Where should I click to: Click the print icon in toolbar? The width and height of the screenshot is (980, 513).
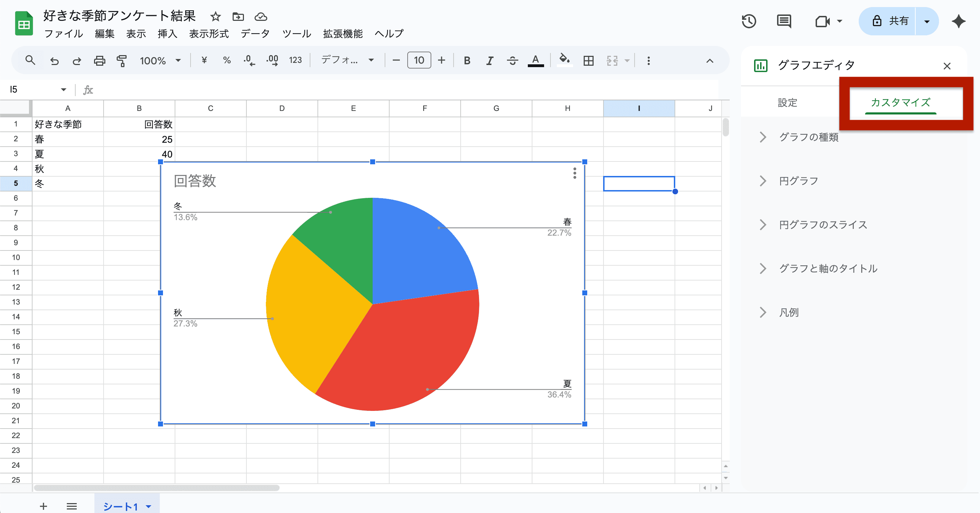pyautogui.click(x=99, y=60)
